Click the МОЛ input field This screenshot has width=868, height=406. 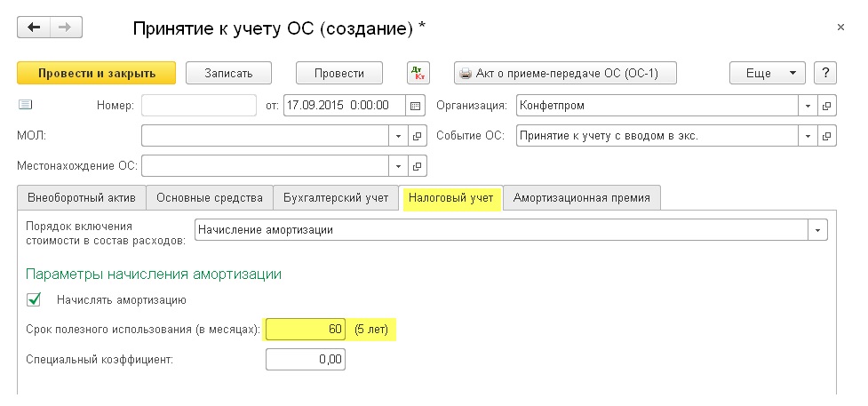tap(265, 136)
